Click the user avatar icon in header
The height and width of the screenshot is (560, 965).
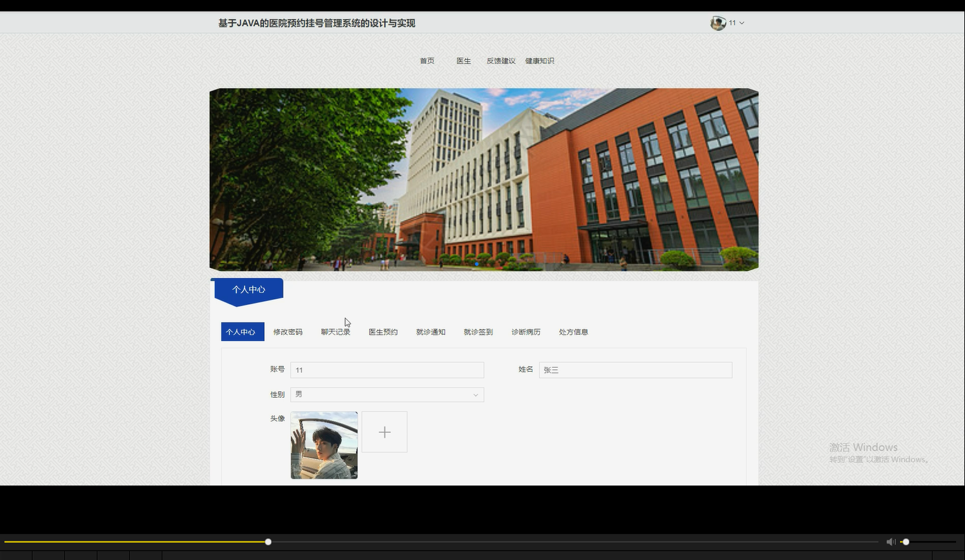718,23
